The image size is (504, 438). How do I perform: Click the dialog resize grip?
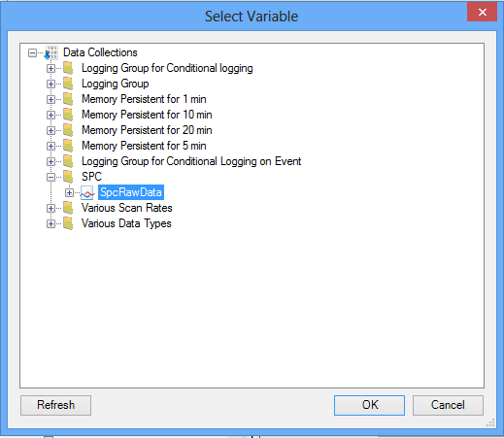(x=491, y=422)
